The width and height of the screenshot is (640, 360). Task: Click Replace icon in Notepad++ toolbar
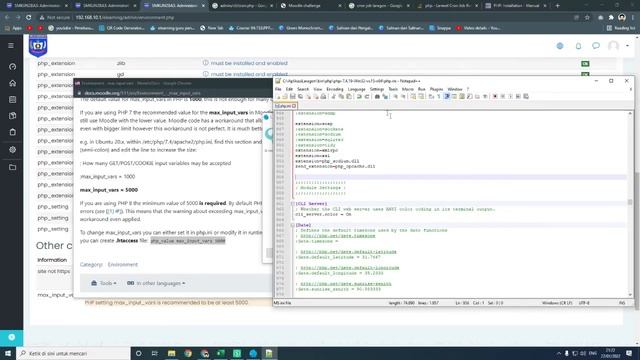click(385, 96)
